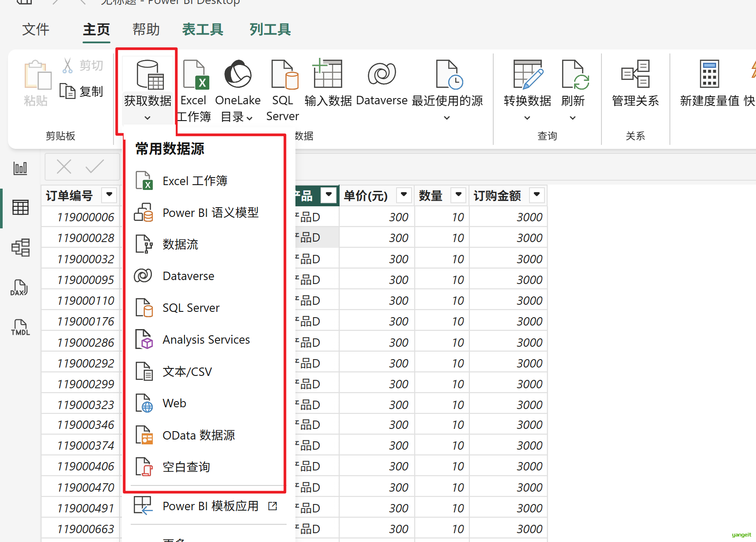756x542 pixels.
Task: Click the 刷新 (Refresh) icon
Action: (x=573, y=74)
